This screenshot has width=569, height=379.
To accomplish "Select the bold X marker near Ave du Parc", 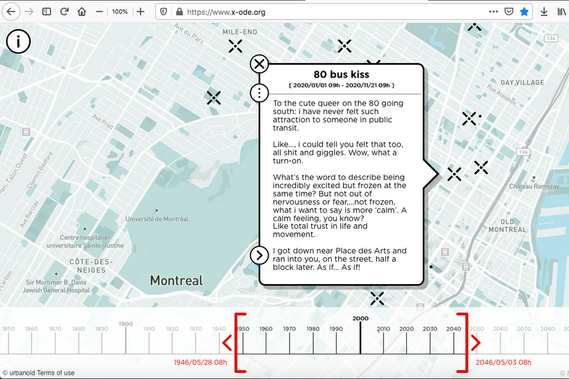I will point(214,98).
